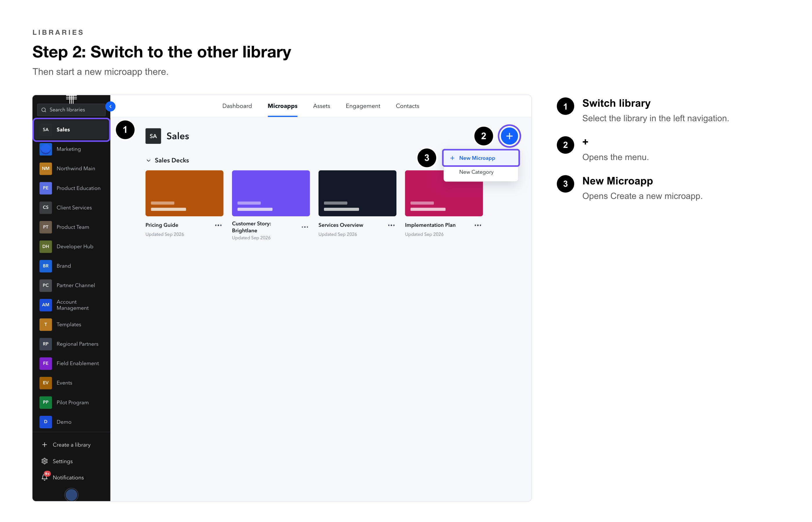Open the Customer Story purple thumbnail
The height and width of the screenshot is (522, 812).
pyautogui.click(x=271, y=193)
